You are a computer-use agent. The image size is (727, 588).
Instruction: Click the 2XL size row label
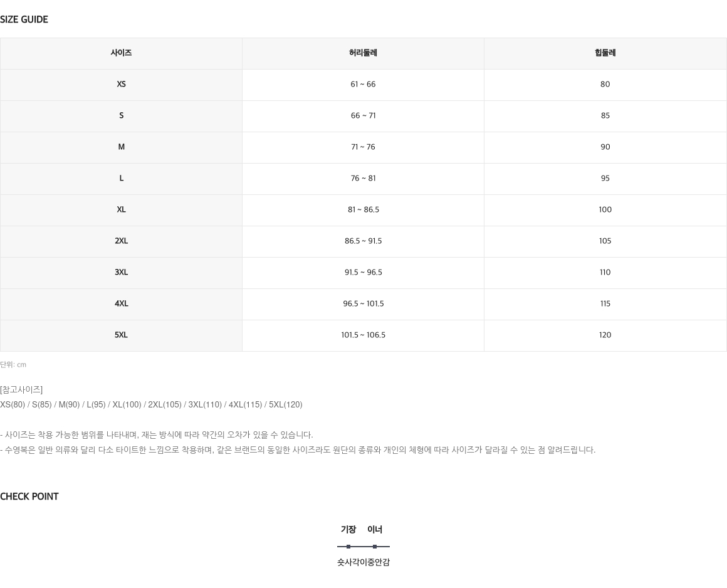(121, 241)
